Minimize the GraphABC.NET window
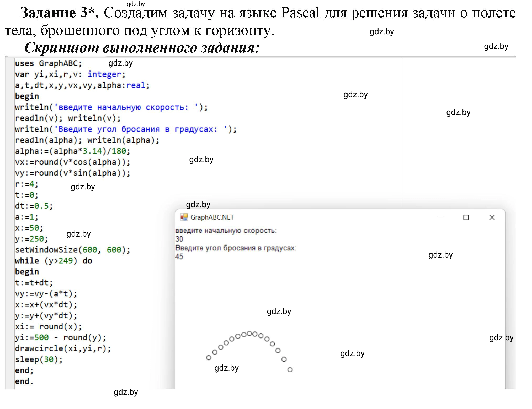 (x=440, y=217)
